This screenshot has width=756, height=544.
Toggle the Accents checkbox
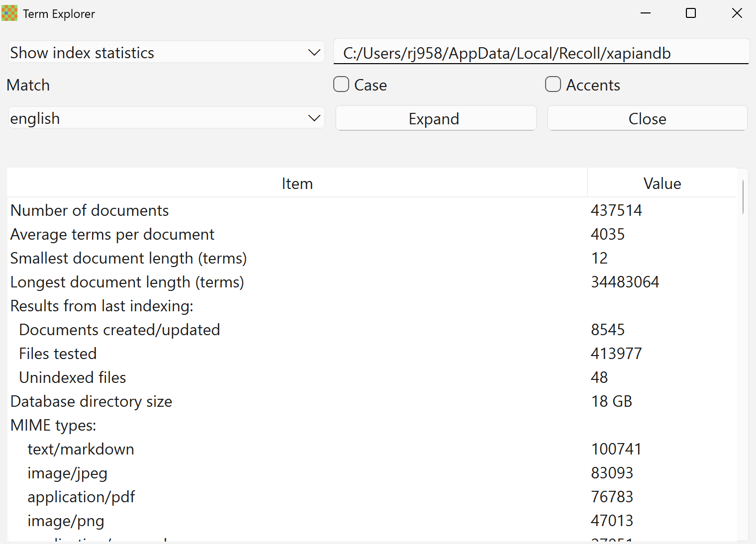[553, 85]
